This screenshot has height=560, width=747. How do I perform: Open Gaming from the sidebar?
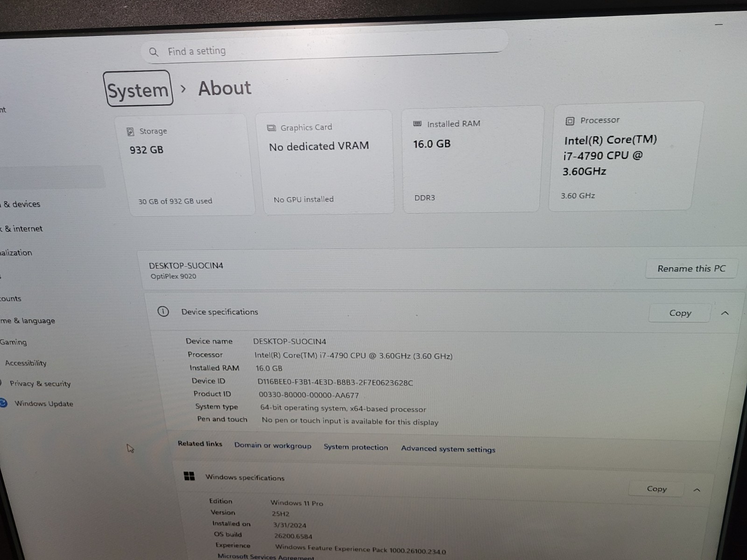(x=13, y=342)
